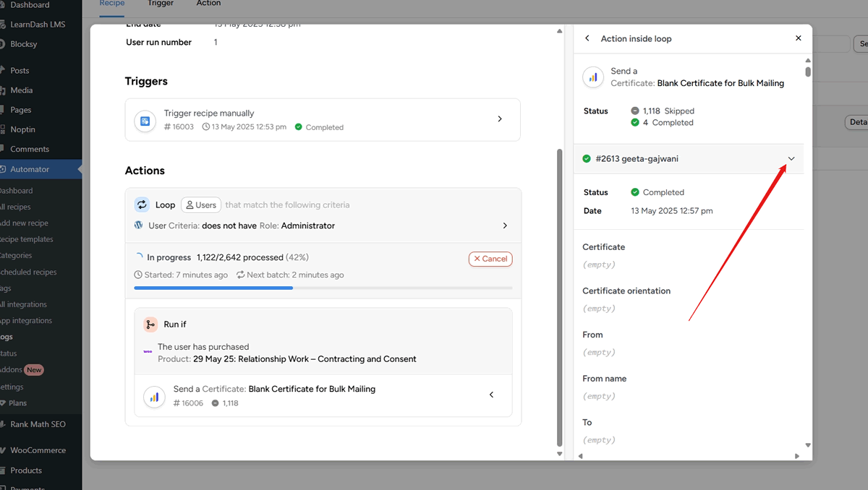Screen dimensions: 868x490
Task: Click the certificate icon in side panel header
Action: click(x=593, y=77)
